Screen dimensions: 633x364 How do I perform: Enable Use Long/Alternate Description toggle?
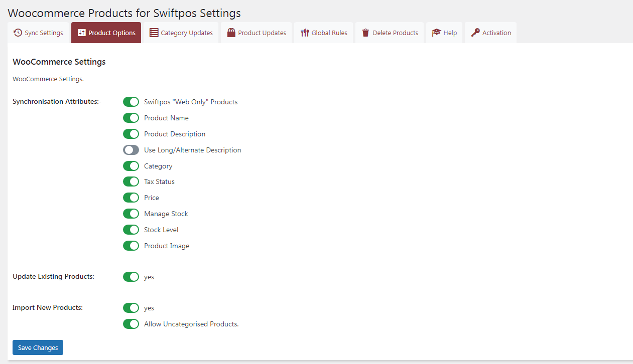[131, 150]
